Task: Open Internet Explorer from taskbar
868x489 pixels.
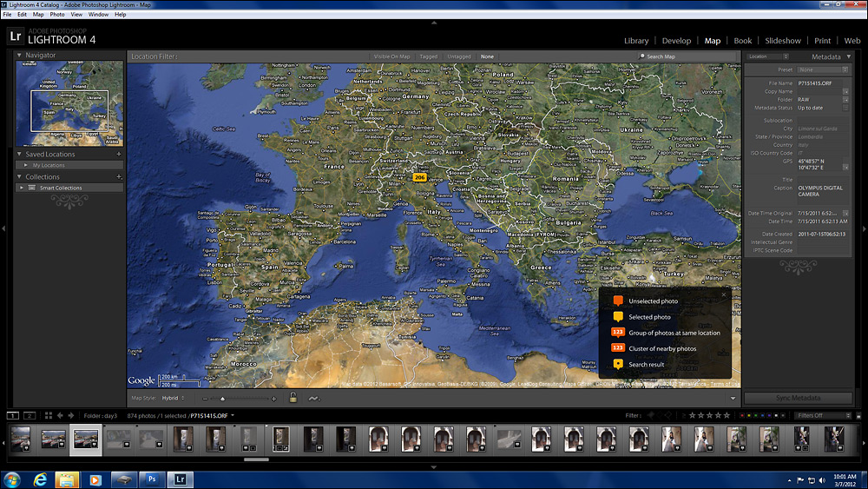Action: point(41,479)
